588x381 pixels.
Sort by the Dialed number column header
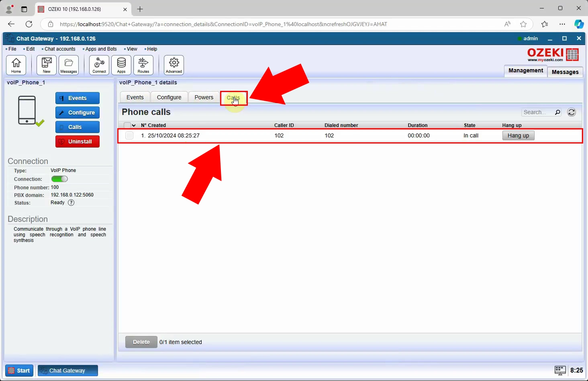[x=341, y=125]
